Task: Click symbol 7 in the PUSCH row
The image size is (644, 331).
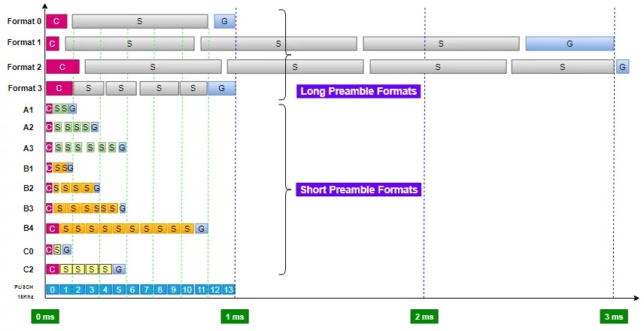Action: click(x=146, y=290)
